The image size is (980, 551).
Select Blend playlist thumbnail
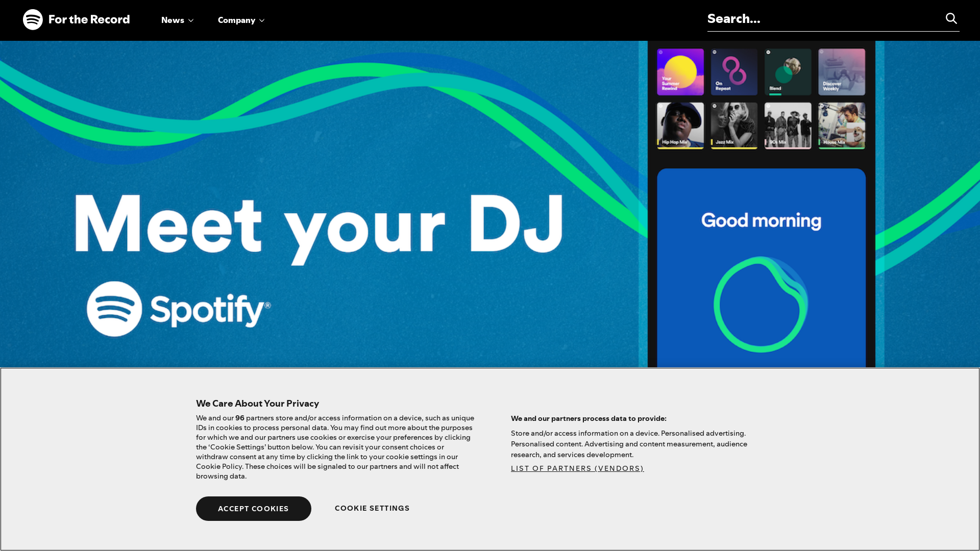[x=788, y=72]
